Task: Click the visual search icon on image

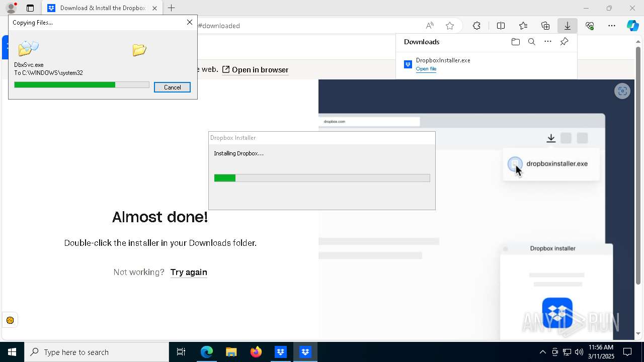Action: (622, 91)
